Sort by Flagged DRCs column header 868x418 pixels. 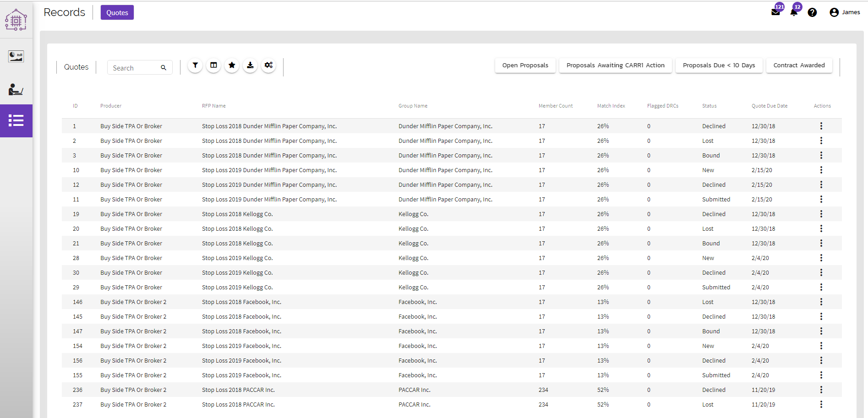click(x=663, y=106)
